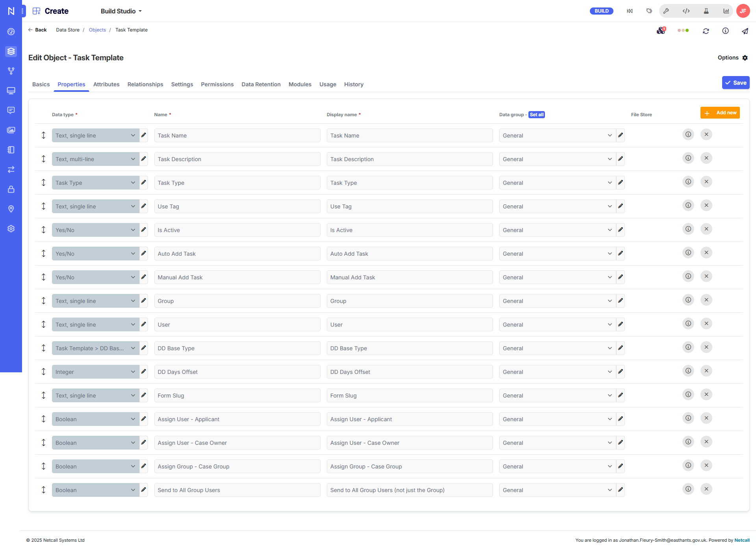Click the Set all data group badge
Screen dimensions: 756x550
click(536, 115)
